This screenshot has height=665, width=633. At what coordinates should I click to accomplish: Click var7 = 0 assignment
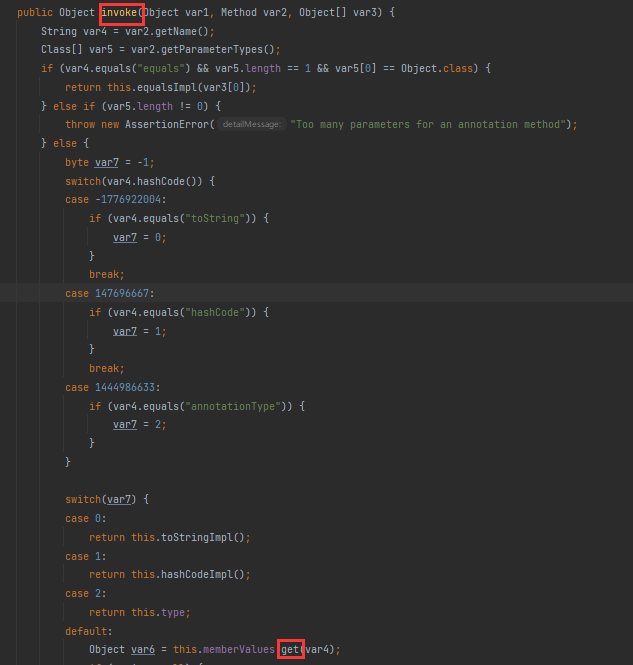[137, 237]
